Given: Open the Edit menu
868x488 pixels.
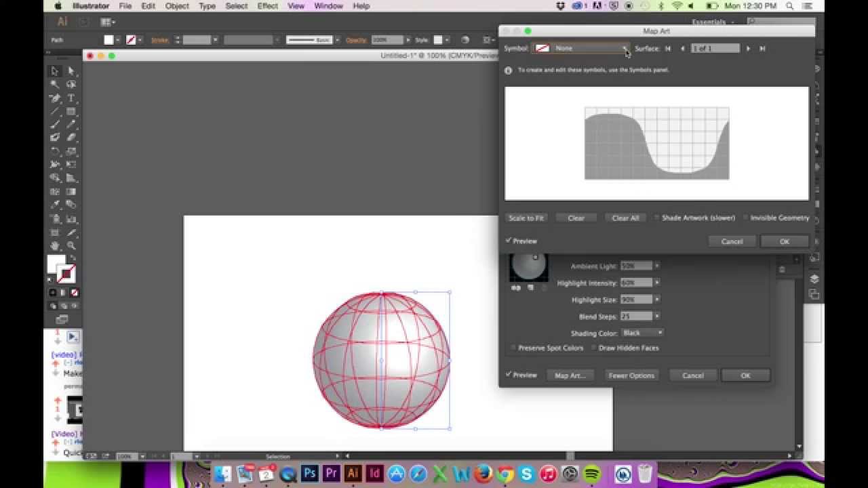Looking at the screenshot, I should tap(148, 5).
